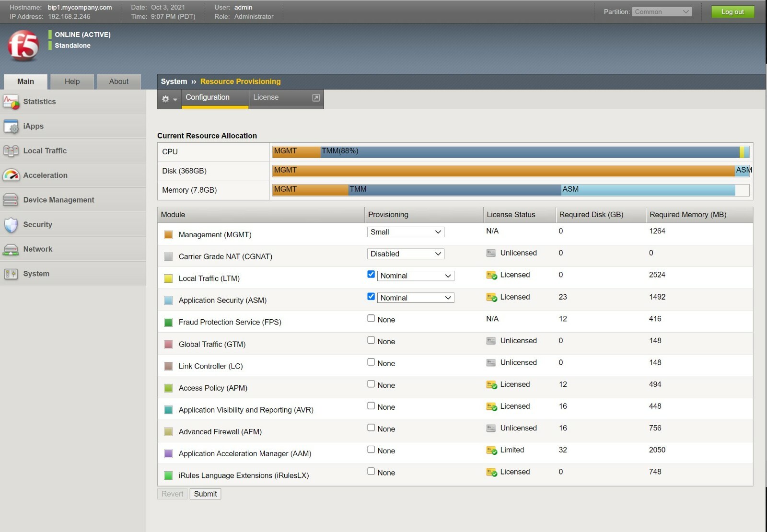
Task: Click LTM licensed status icon
Action: [x=491, y=275]
